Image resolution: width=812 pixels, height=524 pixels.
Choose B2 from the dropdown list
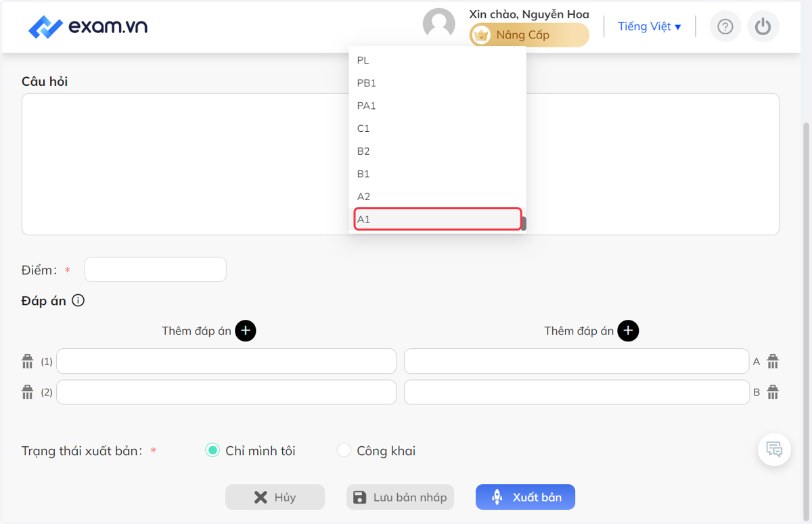coord(437,151)
